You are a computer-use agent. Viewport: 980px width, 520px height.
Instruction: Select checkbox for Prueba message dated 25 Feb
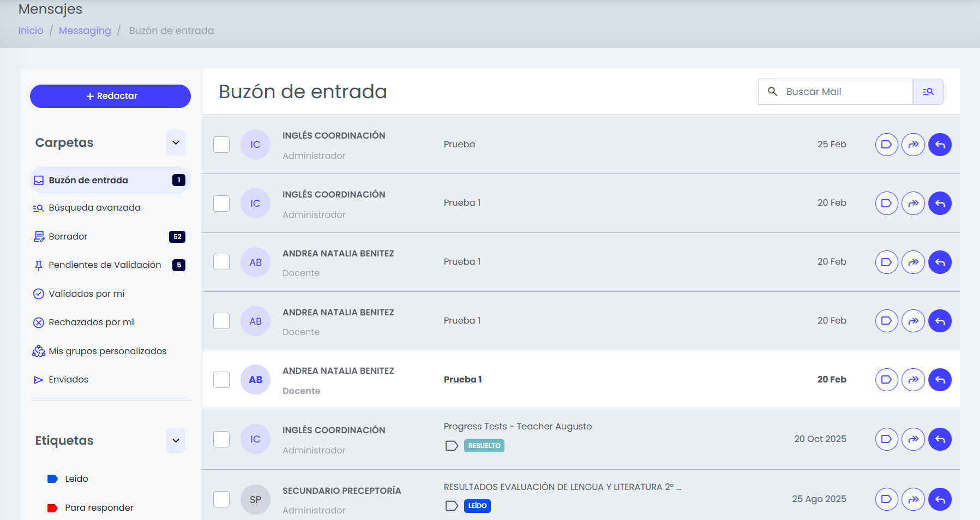pos(221,145)
